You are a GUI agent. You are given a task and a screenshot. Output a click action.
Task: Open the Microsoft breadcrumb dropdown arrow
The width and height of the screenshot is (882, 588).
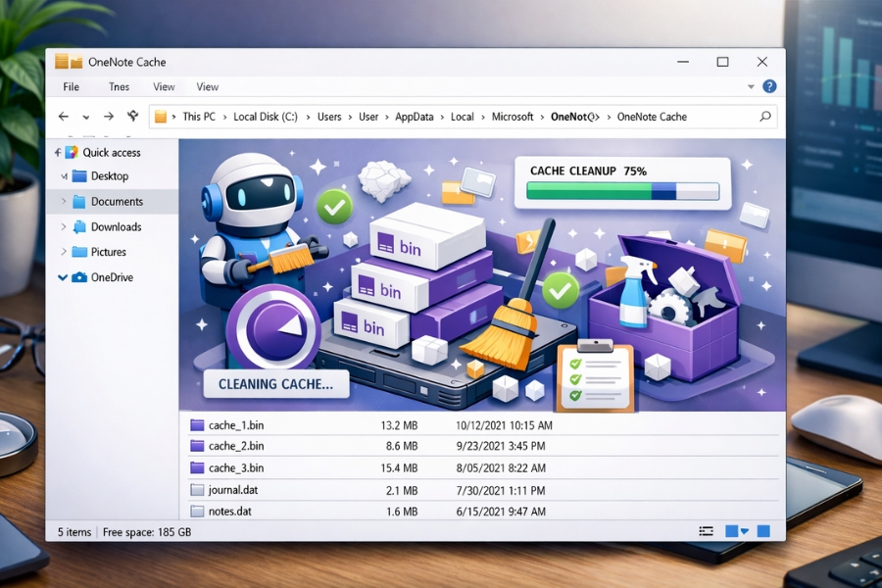click(541, 117)
